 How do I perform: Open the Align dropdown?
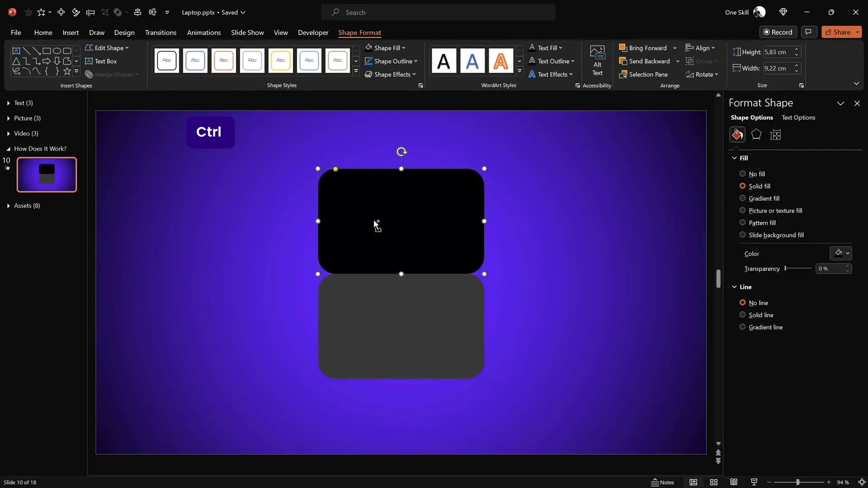click(x=700, y=48)
